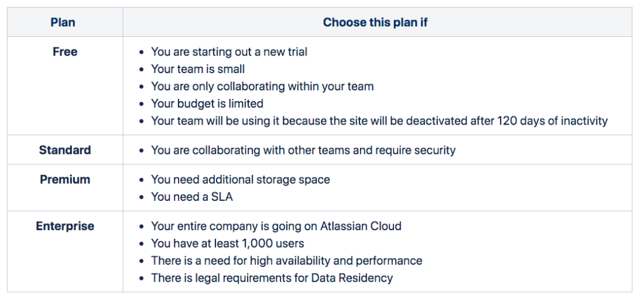Select the Free plan row label
The image size is (644, 305).
[x=64, y=52]
